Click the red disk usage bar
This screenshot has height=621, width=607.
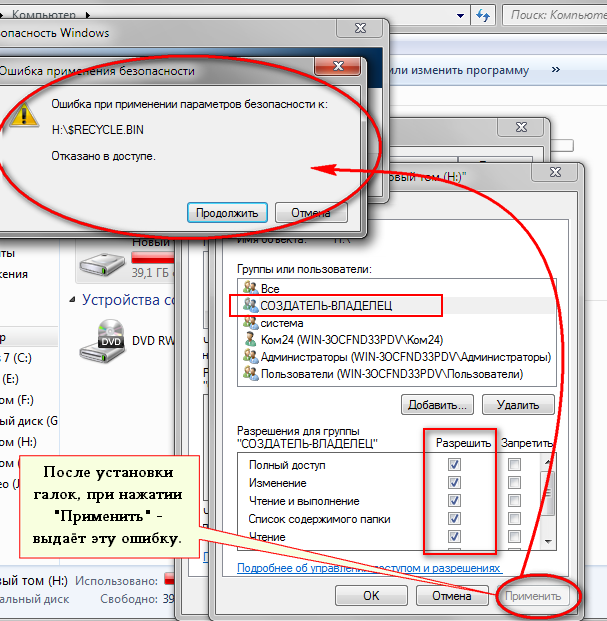pyautogui.click(x=153, y=258)
